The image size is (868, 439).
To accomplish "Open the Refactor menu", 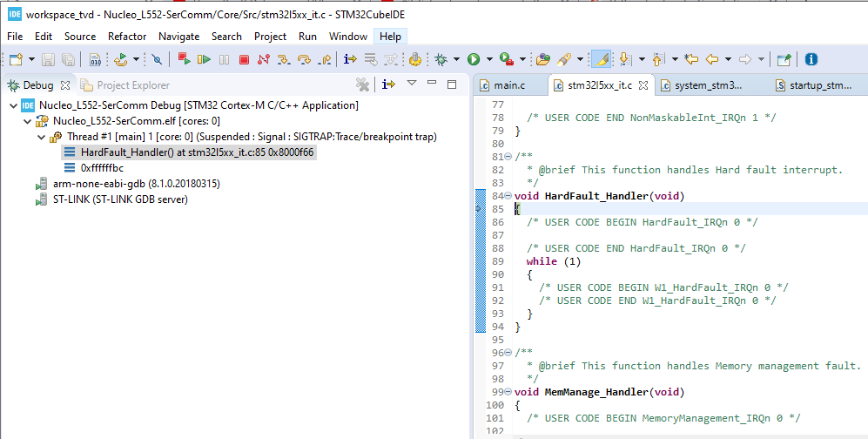I will point(127,37).
